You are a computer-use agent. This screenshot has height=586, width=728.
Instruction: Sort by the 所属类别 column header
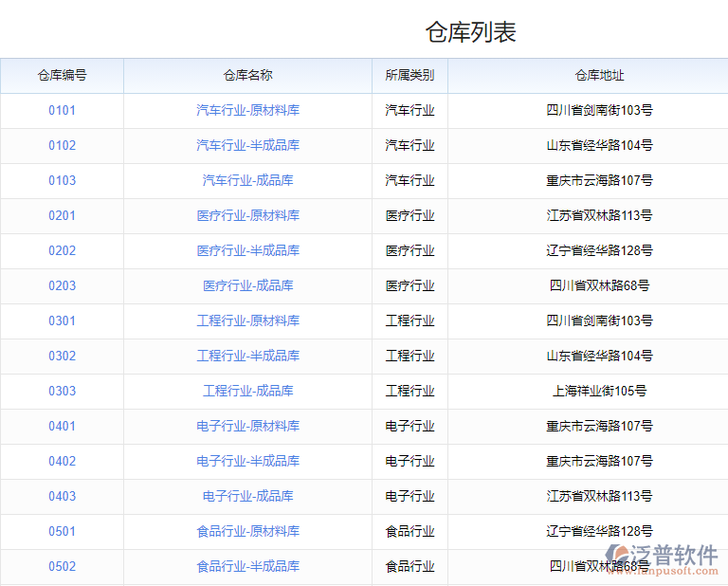pos(409,75)
